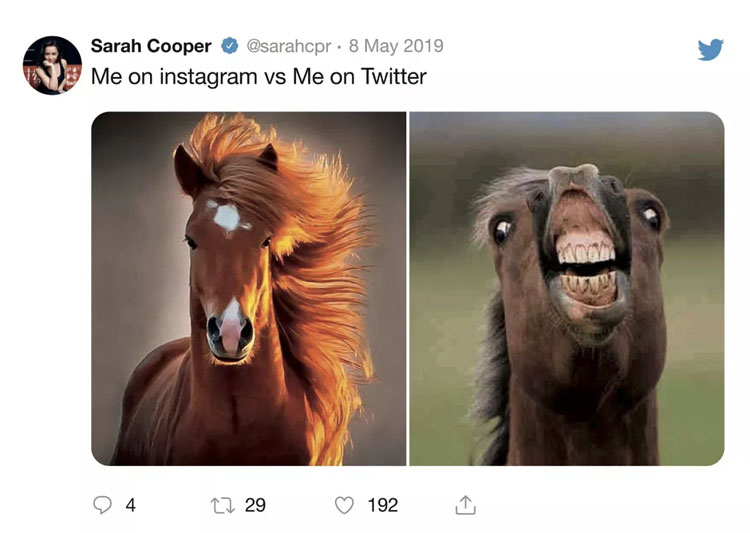
Task: Click the like count 192
Action: click(x=382, y=505)
